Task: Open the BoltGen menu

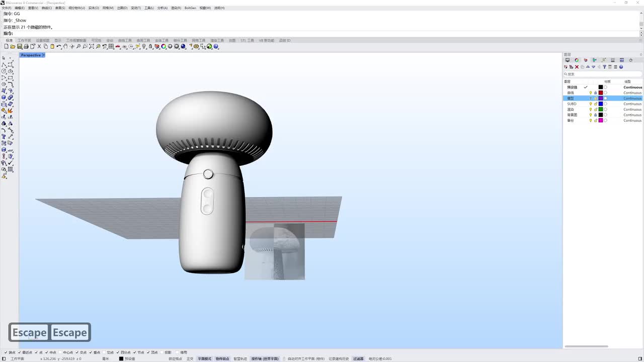Action: point(190,8)
